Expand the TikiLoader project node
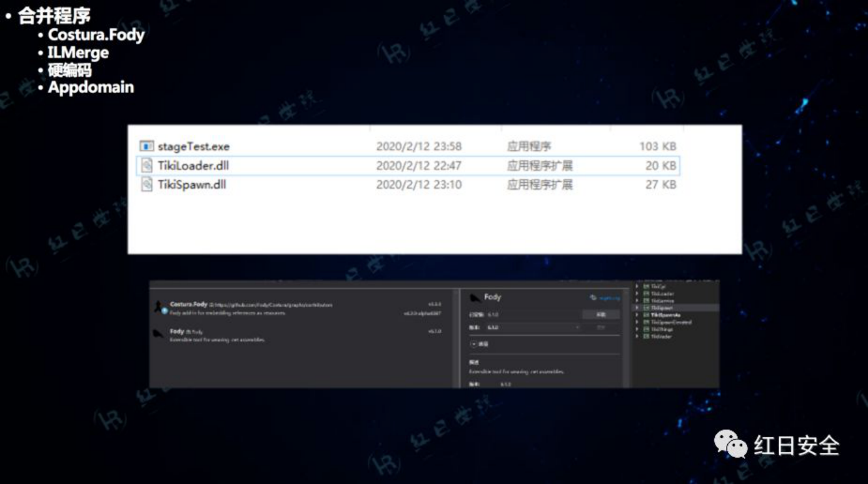Viewport: 868px width, 484px height. [x=637, y=293]
